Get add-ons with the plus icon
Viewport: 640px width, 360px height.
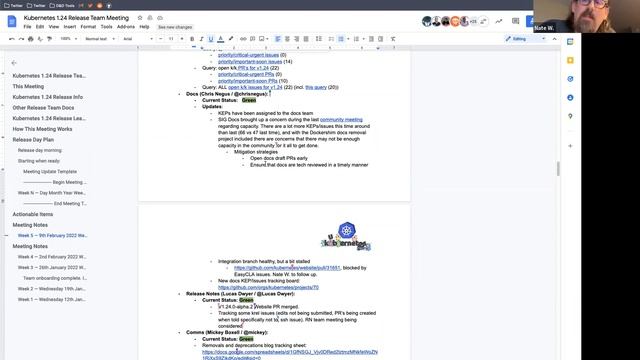pos(570,146)
